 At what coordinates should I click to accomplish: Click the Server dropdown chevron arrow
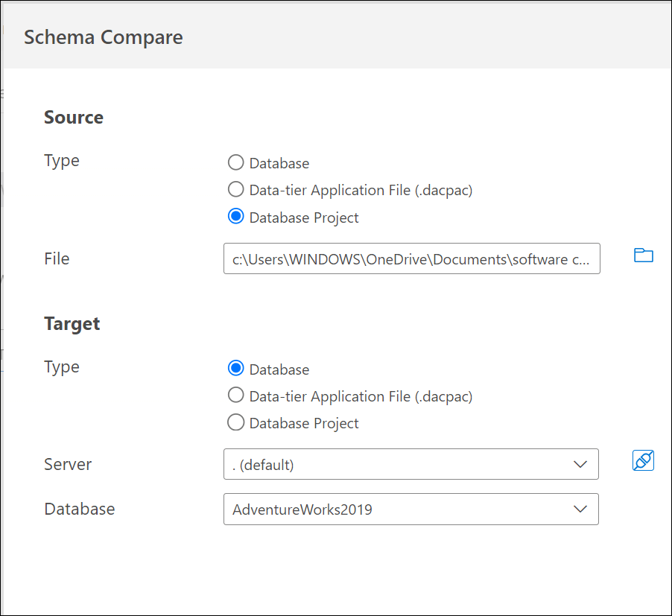(580, 464)
